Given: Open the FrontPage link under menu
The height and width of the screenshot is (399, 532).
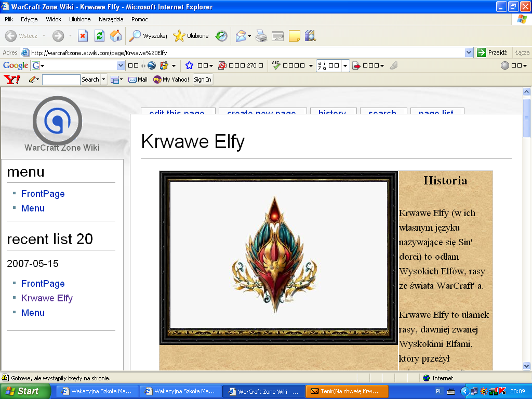Looking at the screenshot, I should [43, 194].
